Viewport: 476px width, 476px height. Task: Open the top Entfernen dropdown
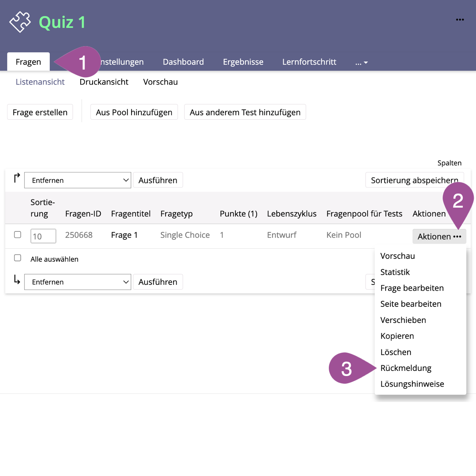[x=78, y=181]
